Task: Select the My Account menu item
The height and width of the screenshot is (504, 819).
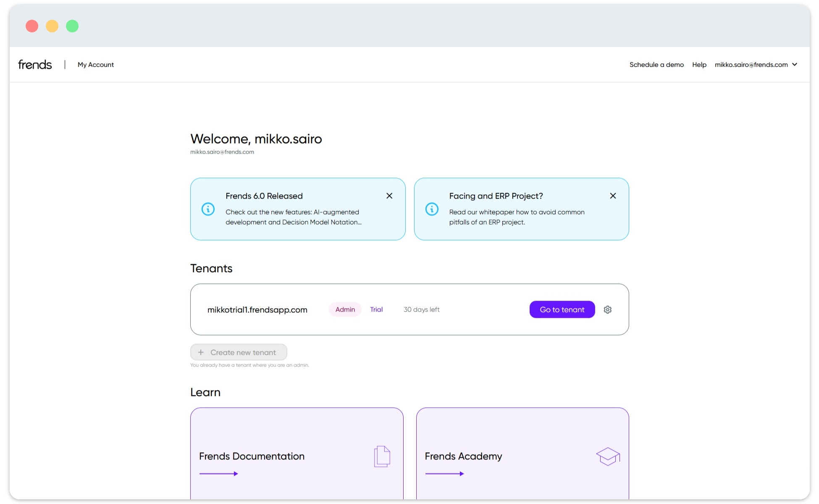Action: coord(95,64)
